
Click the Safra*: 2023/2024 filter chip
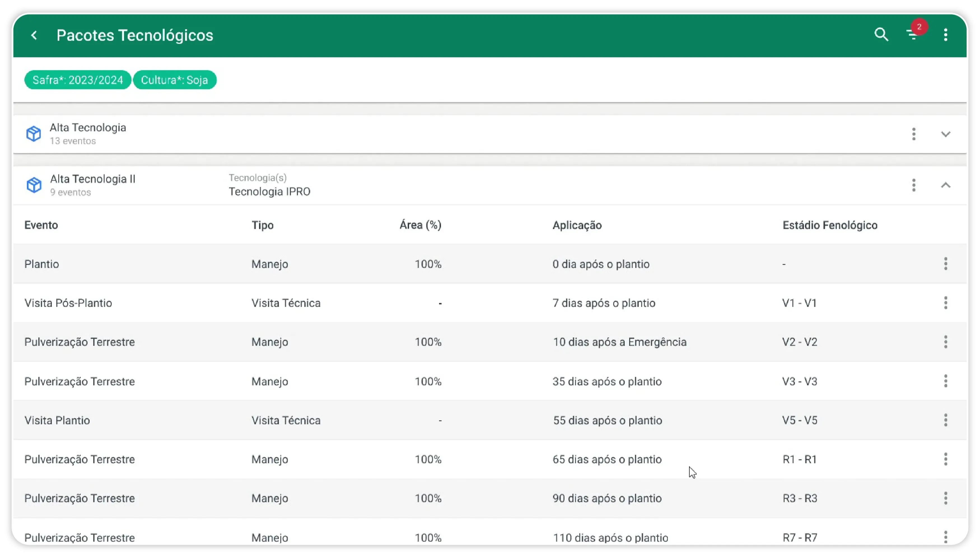click(78, 80)
